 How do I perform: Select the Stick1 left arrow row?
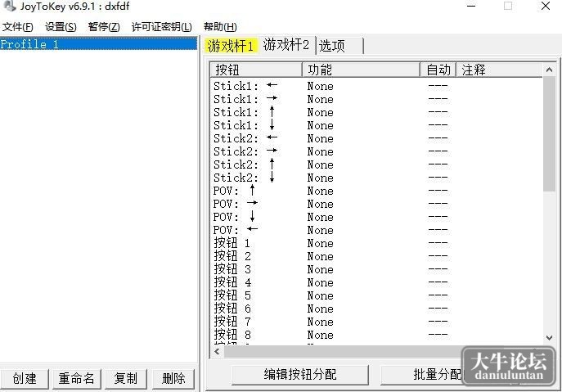pyautogui.click(x=376, y=86)
